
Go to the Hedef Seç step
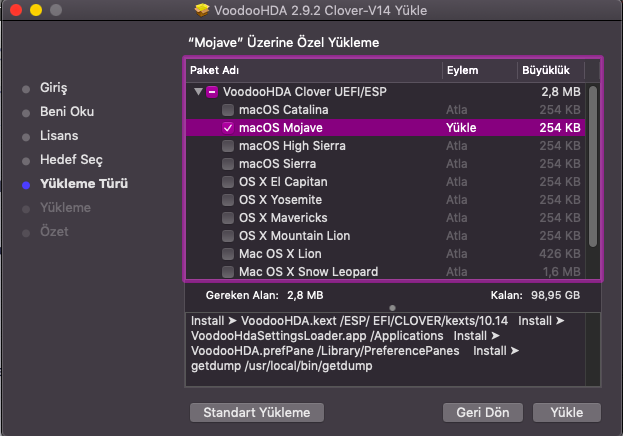(x=71, y=160)
